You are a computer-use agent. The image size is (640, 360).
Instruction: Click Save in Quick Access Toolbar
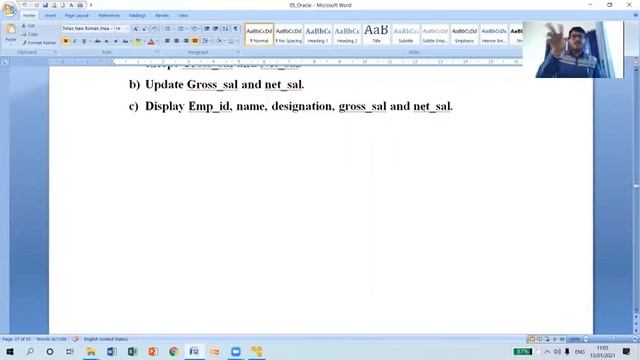click(x=45, y=5)
